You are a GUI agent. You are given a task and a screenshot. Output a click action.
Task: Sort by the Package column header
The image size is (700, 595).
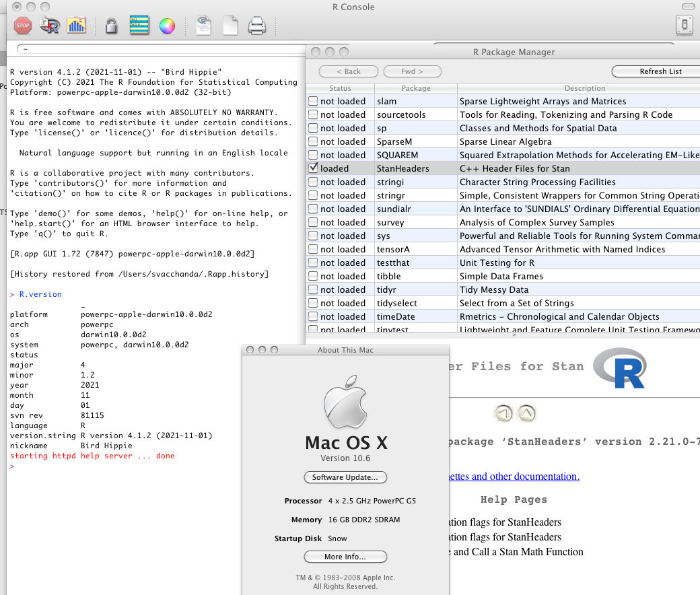click(416, 88)
